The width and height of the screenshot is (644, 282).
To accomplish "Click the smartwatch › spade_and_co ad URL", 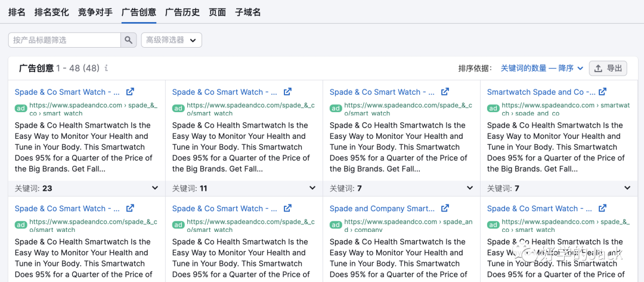I will coord(565,109).
